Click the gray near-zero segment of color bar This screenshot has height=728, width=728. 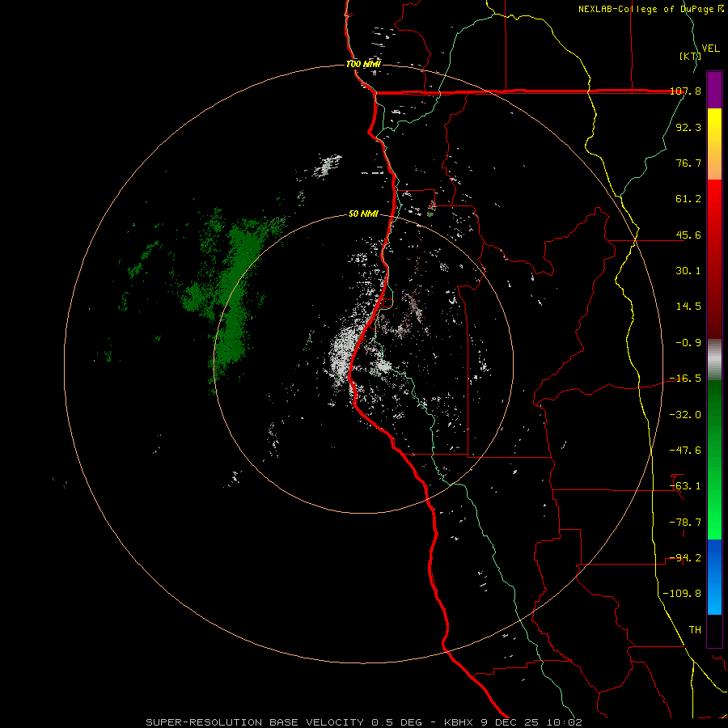pyautogui.click(x=714, y=360)
